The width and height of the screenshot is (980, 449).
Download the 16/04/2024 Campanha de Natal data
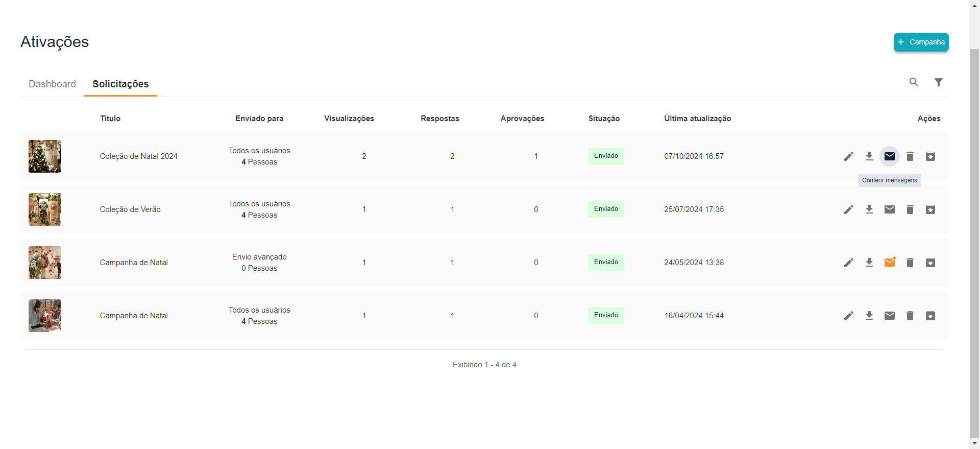pyautogui.click(x=869, y=316)
